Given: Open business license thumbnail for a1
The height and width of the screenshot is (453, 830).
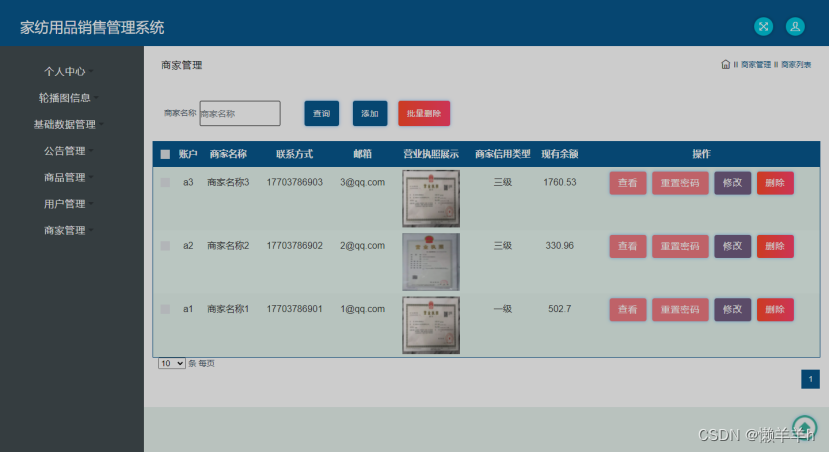Looking at the screenshot, I should (431, 325).
